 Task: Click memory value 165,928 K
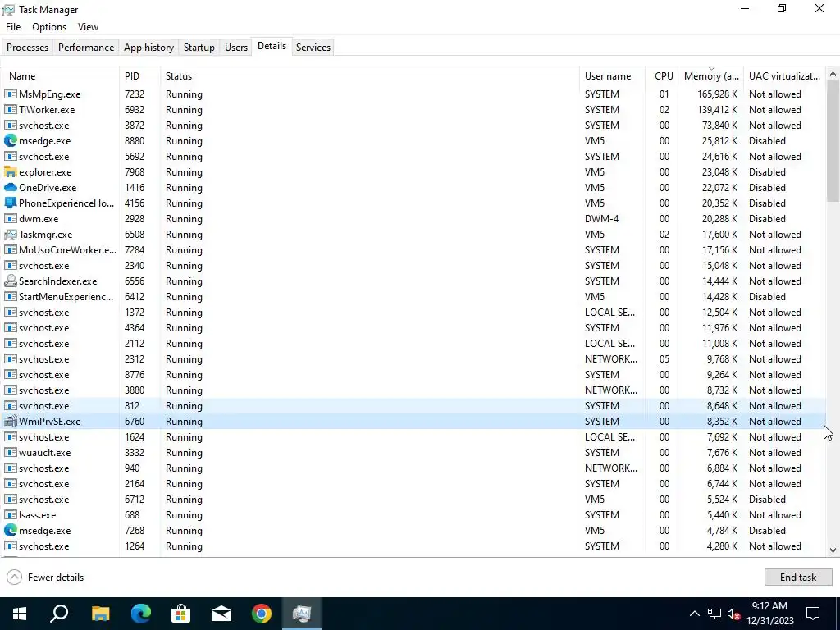tap(717, 94)
